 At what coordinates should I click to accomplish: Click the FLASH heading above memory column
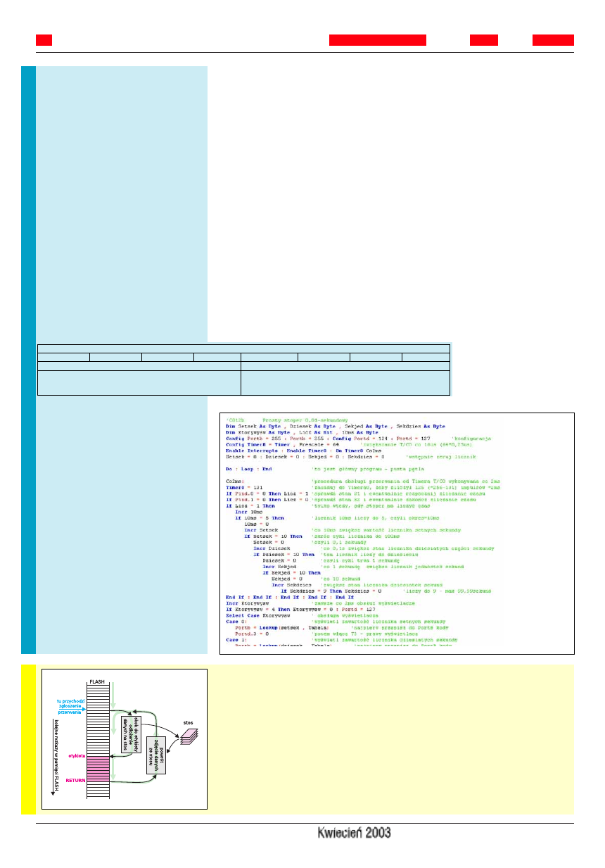click(x=96, y=681)
